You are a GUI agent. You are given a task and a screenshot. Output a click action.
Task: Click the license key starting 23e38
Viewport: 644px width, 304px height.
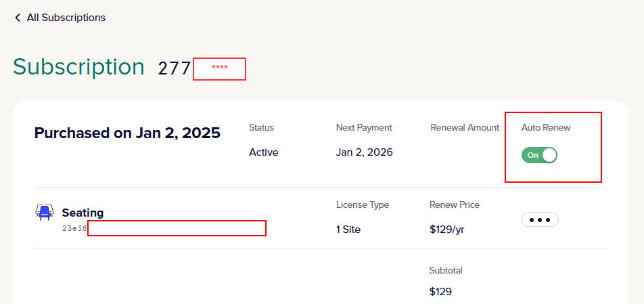pyautogui.click(x=74, y=229)
